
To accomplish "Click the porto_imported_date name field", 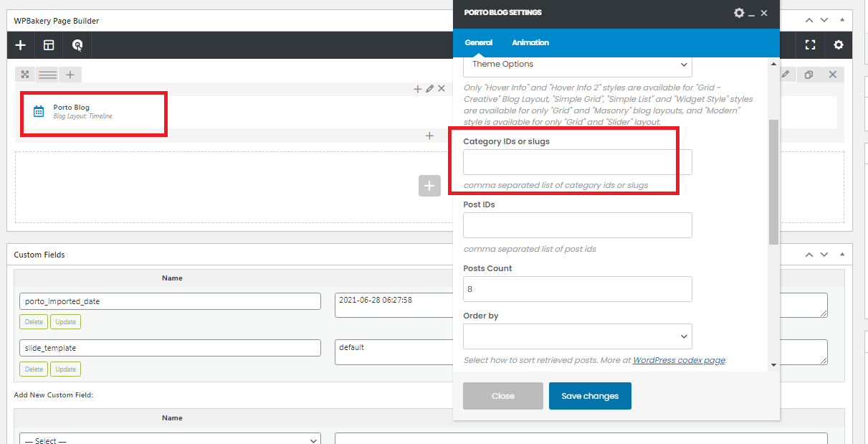I will [170, 301].
